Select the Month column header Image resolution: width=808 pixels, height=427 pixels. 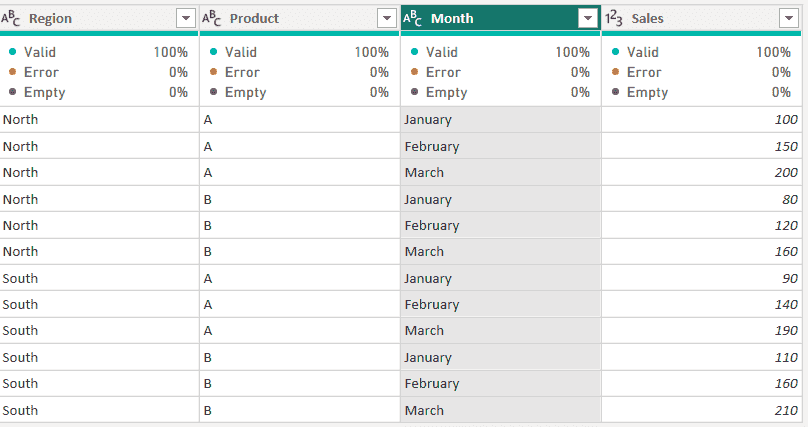coord(500,19)
